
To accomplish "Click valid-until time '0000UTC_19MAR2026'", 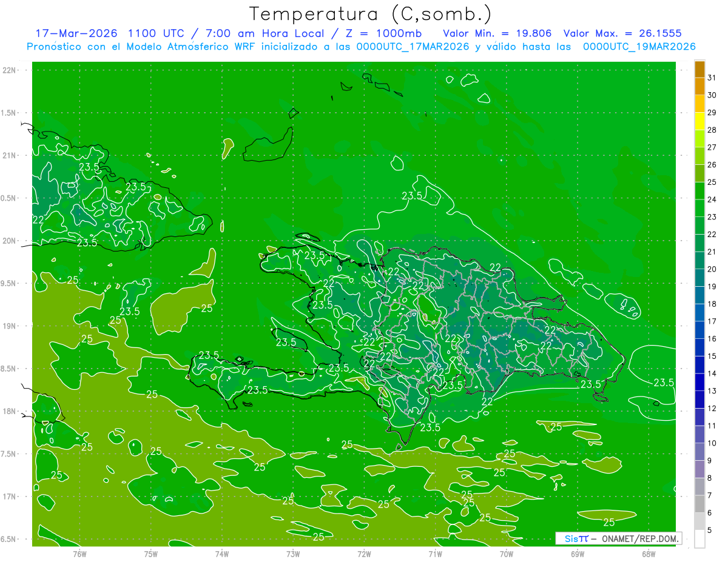I will (639, 47).
